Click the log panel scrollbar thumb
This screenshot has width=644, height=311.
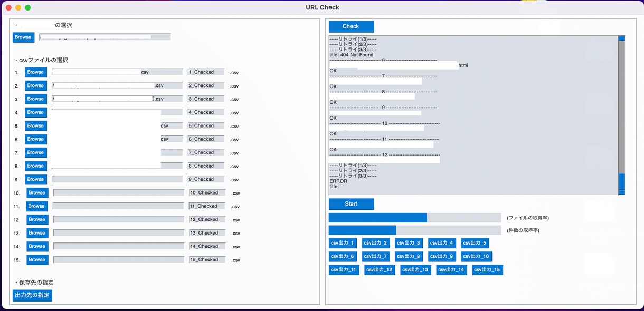[x=622, y=182]
